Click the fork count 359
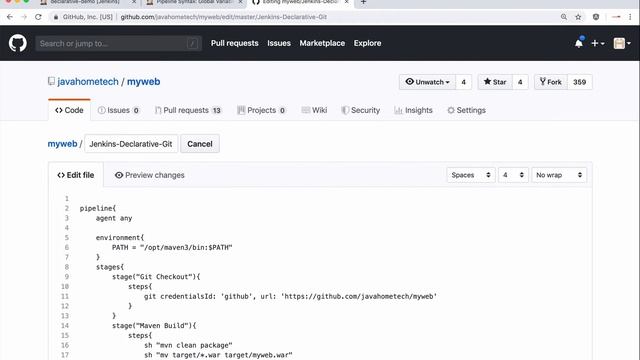 tap(580, 82)
